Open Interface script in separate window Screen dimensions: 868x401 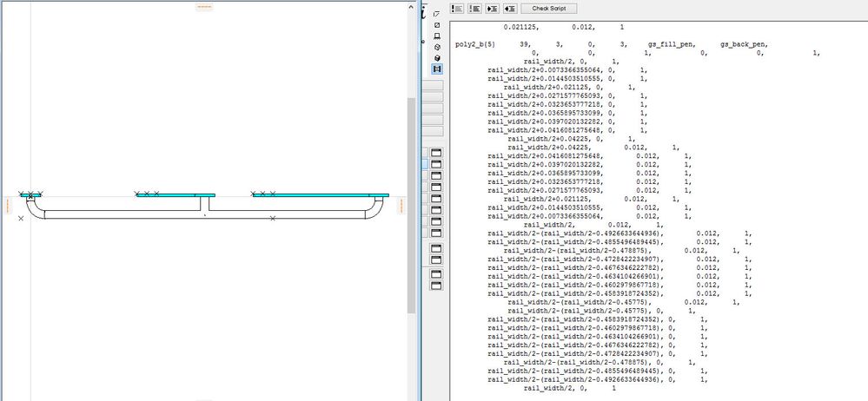pos(437,210)
